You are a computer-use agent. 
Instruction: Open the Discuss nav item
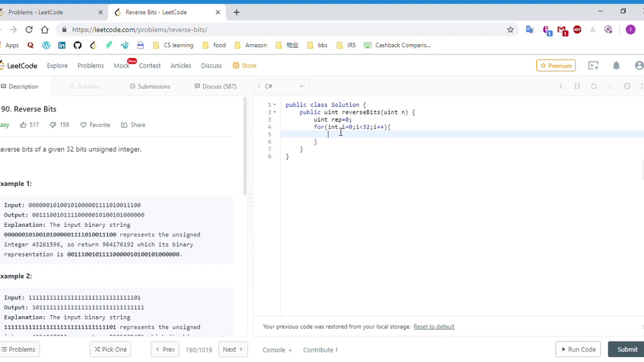point(211,65)
